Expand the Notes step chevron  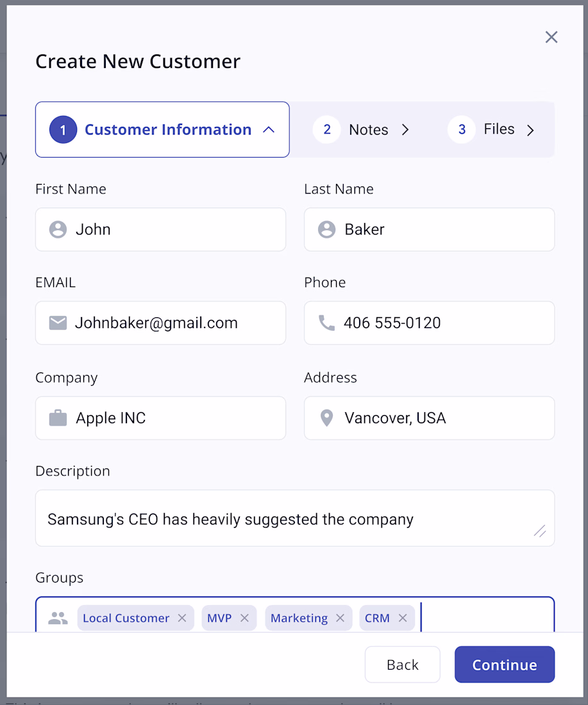pos(405,130)
